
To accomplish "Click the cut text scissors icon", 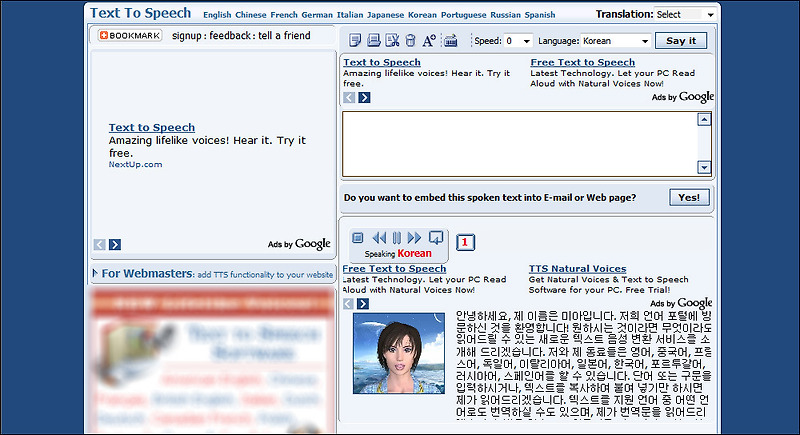I will pyautogui.click(x=392, y=40).
